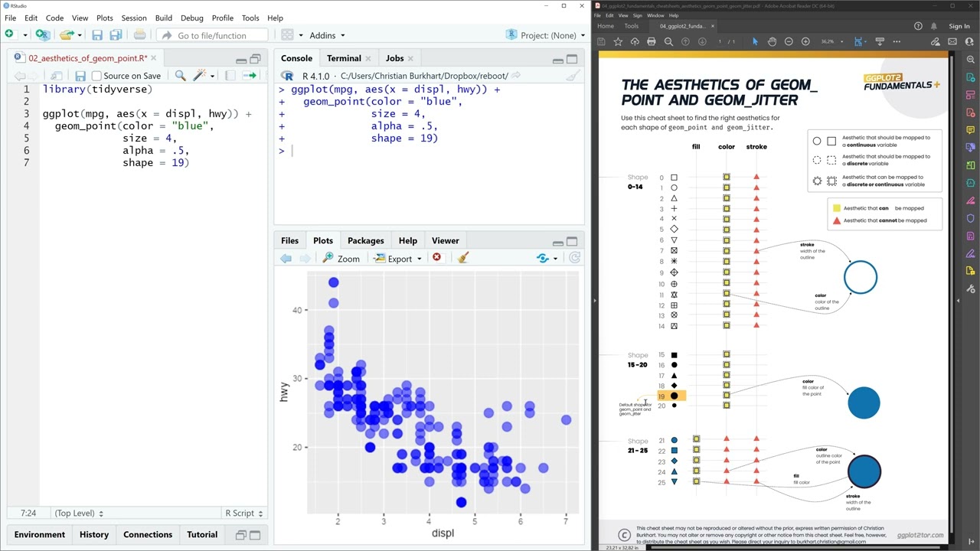The image size is (980, 551).
Task: Switch to the Packages tab
Action: coord(366,241)
